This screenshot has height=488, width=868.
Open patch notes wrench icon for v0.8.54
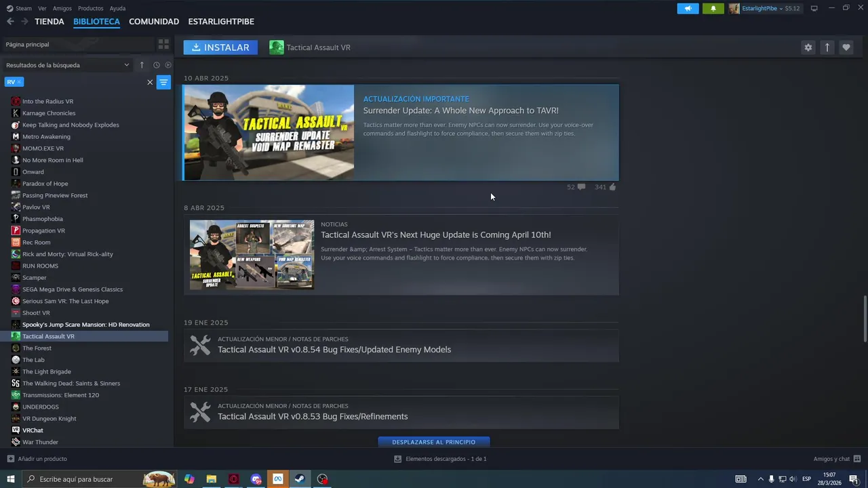[200, 346]
